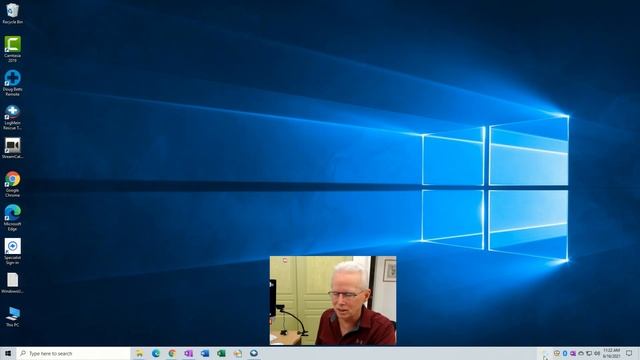Image resolution: width=640 pixels, height=360 pixels.
Task: Select the Windows text file icon on desktop
Action: [12, 283]
